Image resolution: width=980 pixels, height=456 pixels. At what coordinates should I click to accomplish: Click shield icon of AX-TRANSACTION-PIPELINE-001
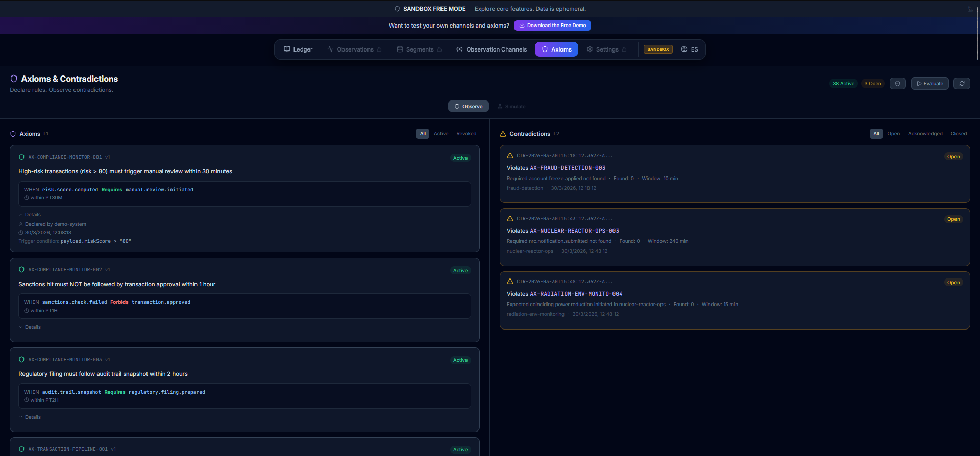click(21, 449)
